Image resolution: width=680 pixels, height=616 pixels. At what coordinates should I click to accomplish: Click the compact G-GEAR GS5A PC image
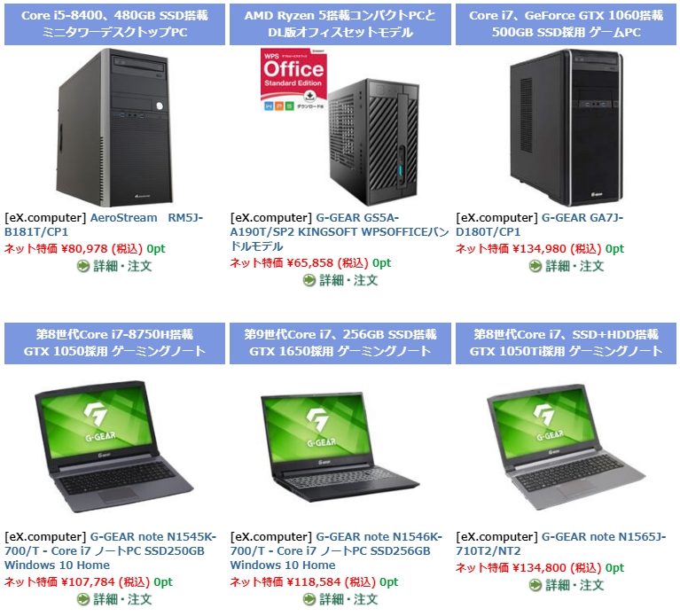373,142
